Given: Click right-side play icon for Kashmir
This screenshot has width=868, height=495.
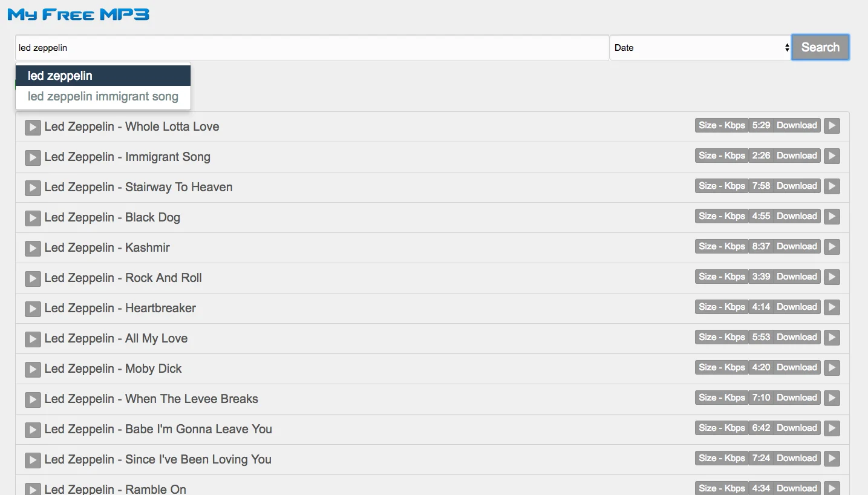Looking at the screenshot, I should click(x=832, y=246).
